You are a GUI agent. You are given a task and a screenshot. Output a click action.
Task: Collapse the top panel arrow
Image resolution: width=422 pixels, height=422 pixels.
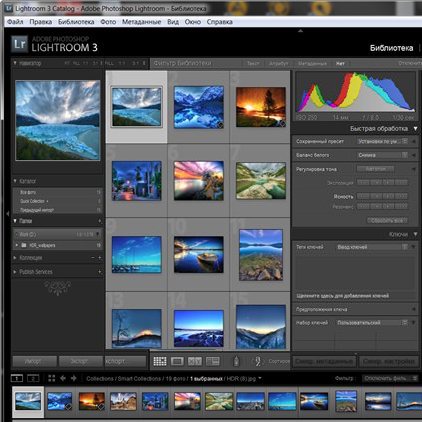coord(300,31)
